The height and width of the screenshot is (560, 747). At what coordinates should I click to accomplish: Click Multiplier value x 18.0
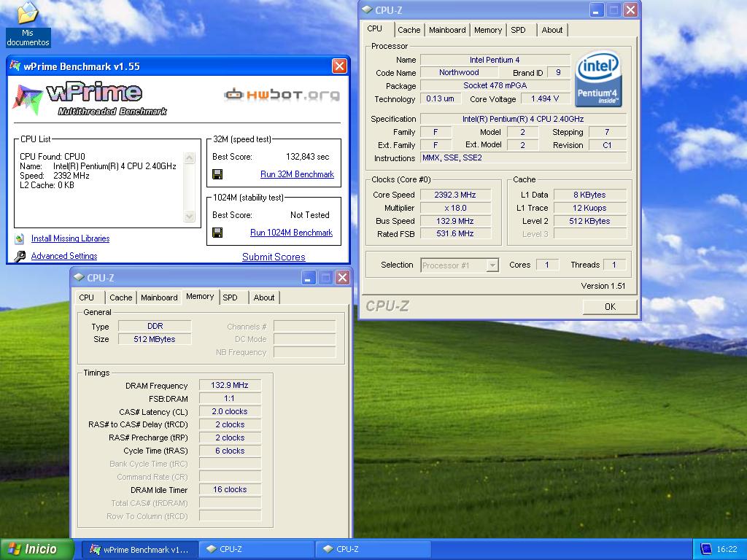pyautogui.click(x=455, y=208)
